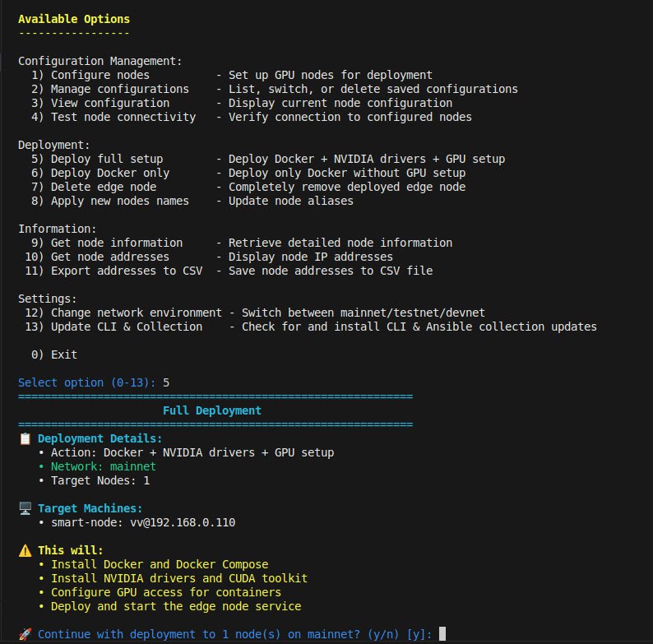Click option '4) Test node connectivity'
Image resolution: width=653 pixels, height=644 pixels.
pyautogui.click(x=113, y=117)
